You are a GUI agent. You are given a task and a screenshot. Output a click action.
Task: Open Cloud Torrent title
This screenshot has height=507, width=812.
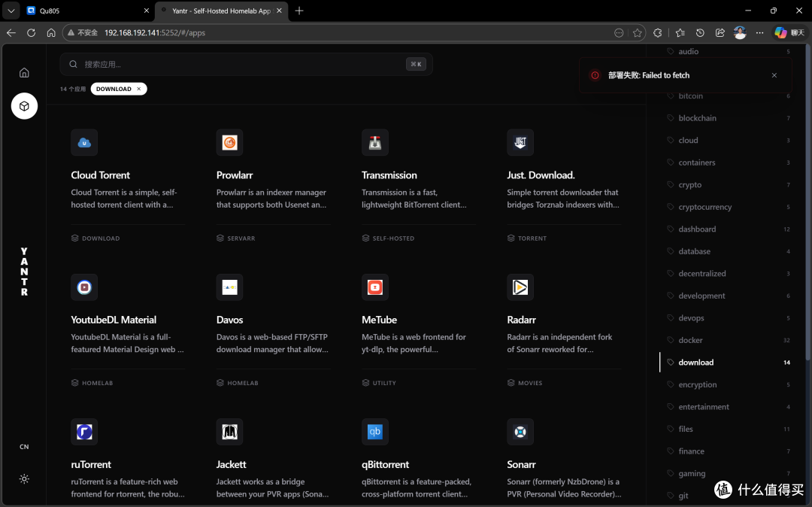click(101, 175)
